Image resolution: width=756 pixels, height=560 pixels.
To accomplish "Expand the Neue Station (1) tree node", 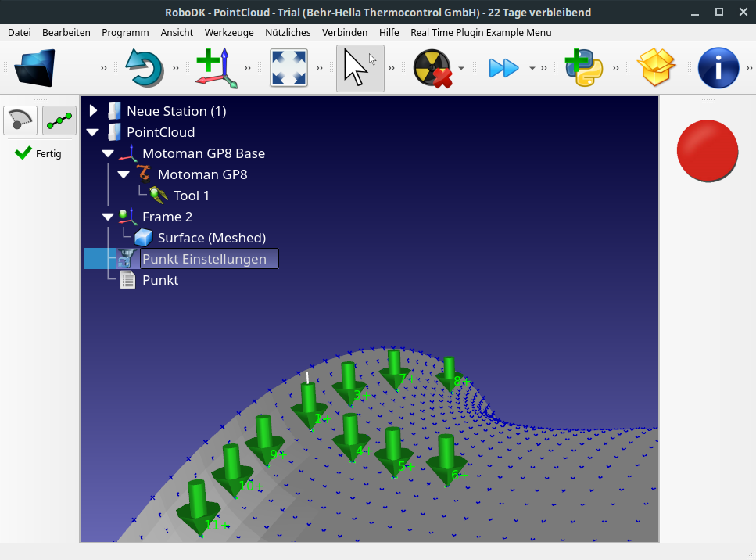I will [x=94, y=111].
